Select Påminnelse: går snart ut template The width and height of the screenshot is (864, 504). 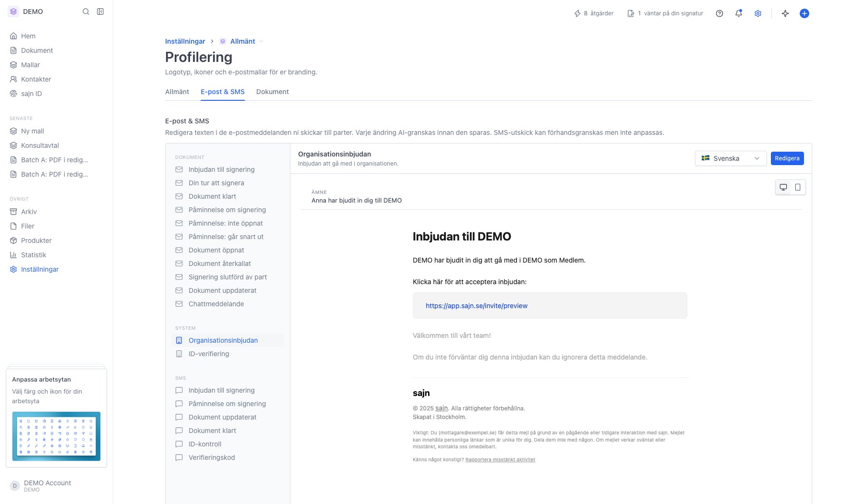228,237
